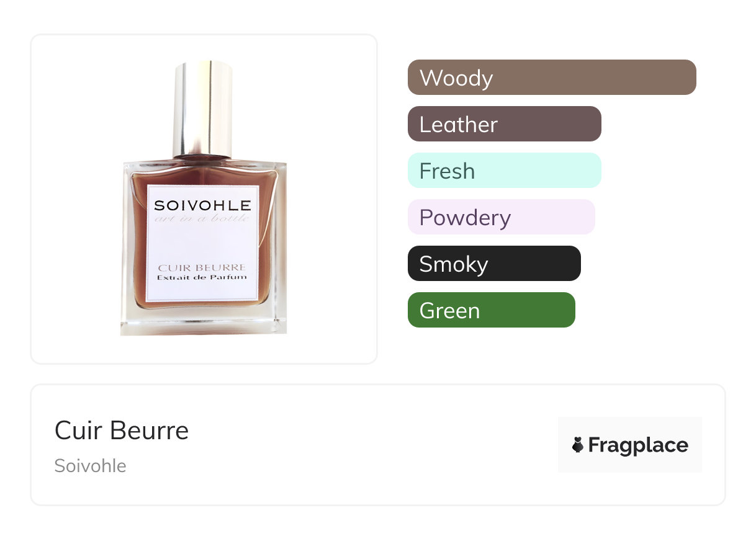756x536 pixels.
Task: Click Extrait de Parfum text on bottle
Action: click(x=202, y=277)
